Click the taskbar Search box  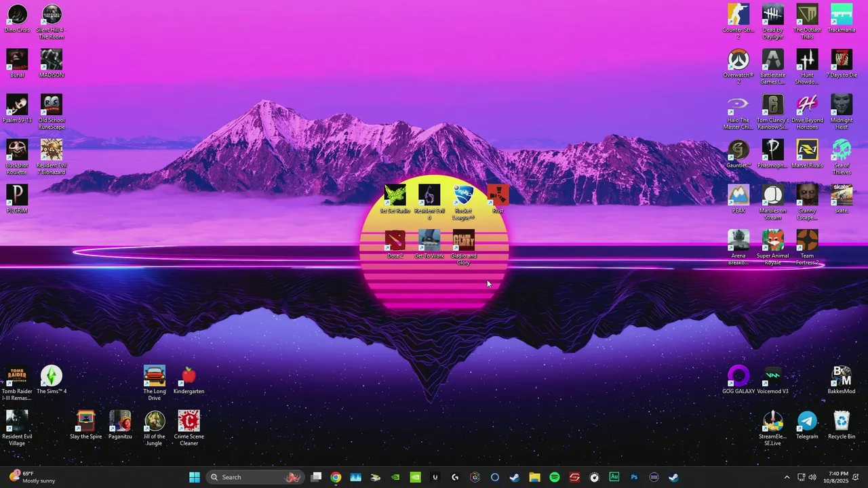click(256, 477)
